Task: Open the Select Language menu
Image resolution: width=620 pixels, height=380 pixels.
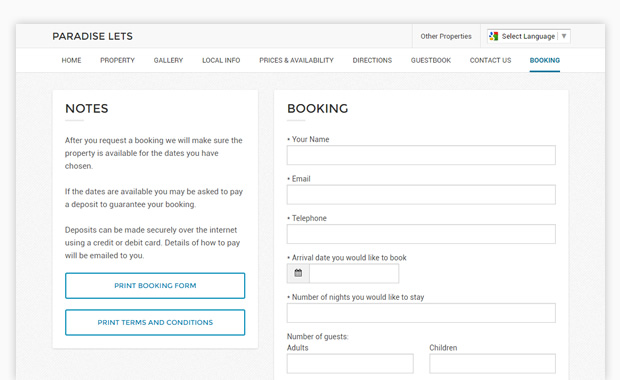Action: point(529,36)
